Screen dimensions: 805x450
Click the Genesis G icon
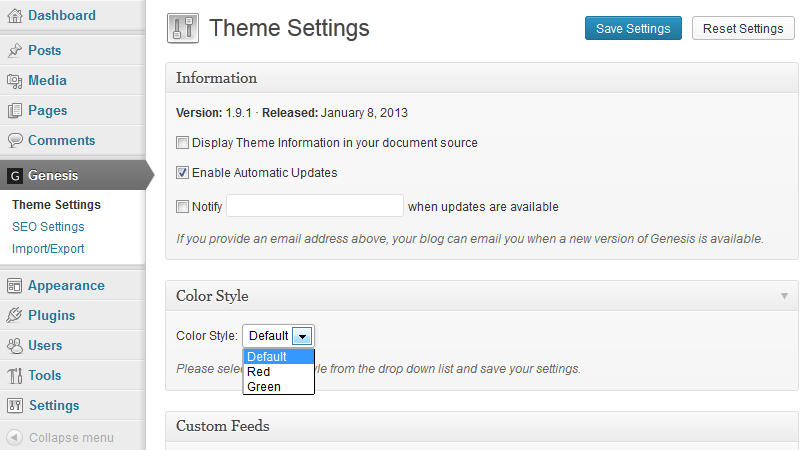point(15,176)
